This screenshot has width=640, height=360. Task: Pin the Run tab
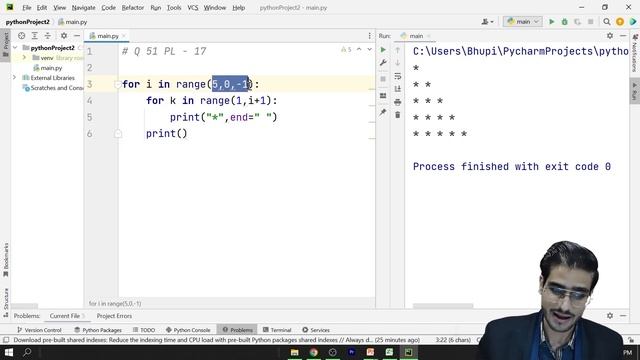pyautogui.click(x=383, y=112)
